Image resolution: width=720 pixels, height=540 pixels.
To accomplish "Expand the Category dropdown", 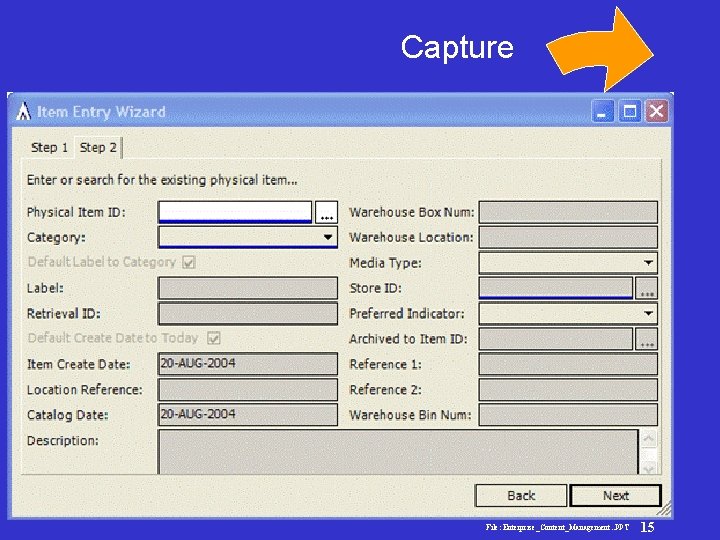I will 327,237.
